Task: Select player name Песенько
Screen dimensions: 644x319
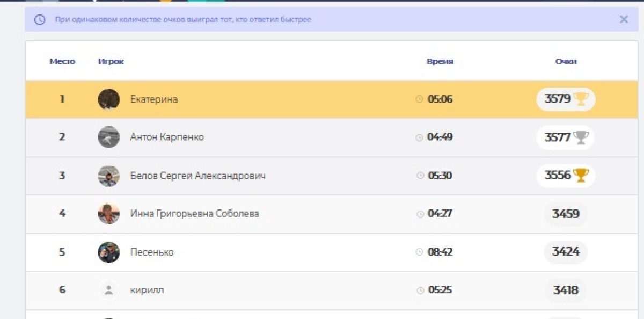Action: click(152, 252)
